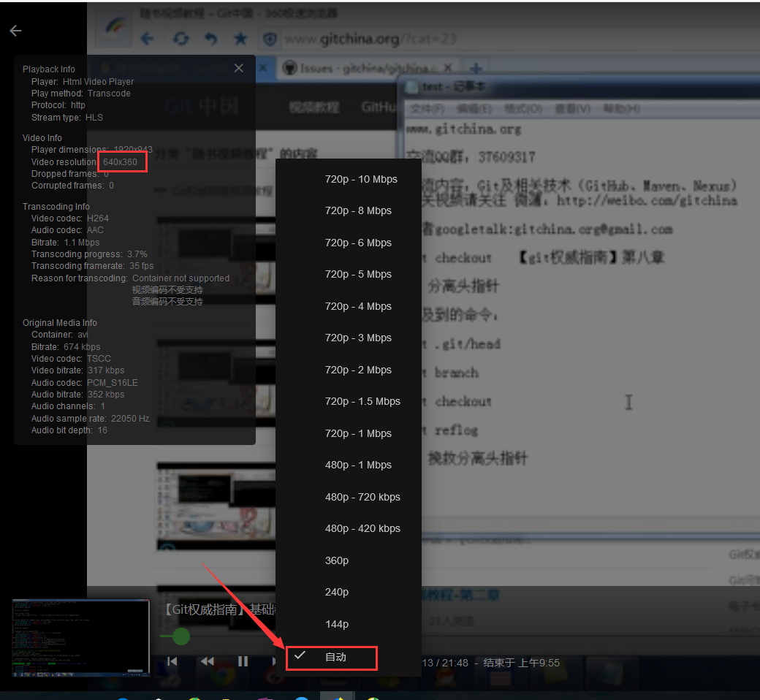This screenshot has width=760, height=700.
Task: Grab the green seek bar handle
Action: pos(180,636)
